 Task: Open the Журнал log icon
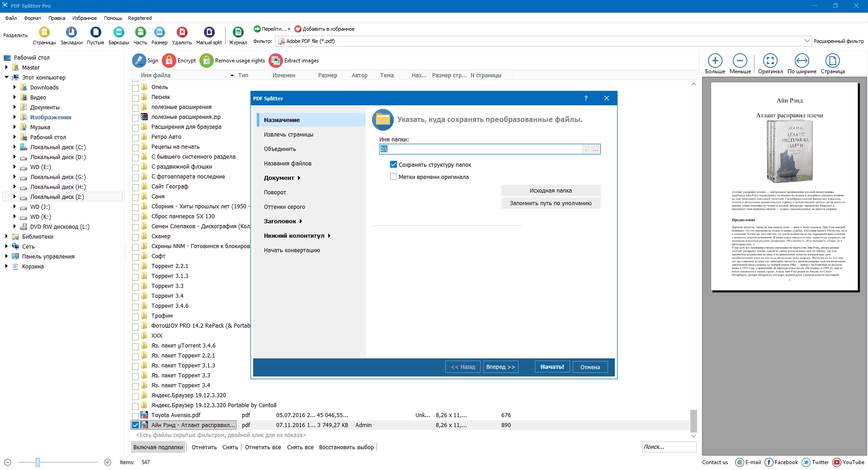pos(238,35)
